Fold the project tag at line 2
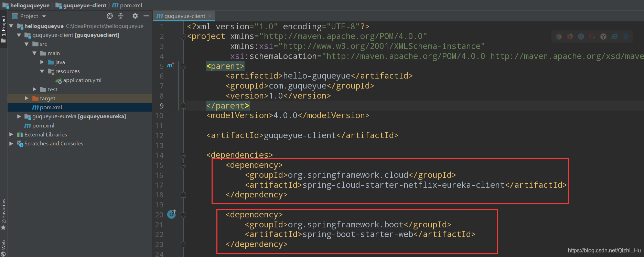 (183, 37)
